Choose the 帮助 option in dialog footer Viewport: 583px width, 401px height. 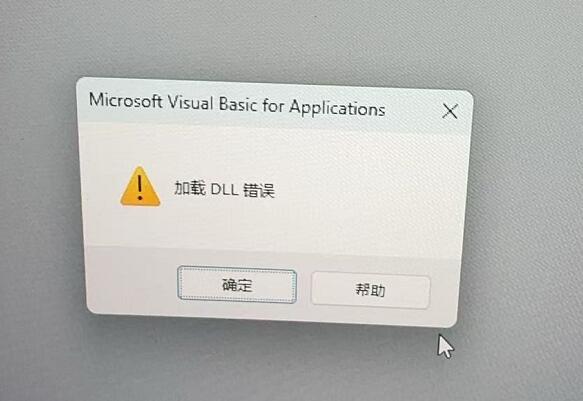point(370,290)
